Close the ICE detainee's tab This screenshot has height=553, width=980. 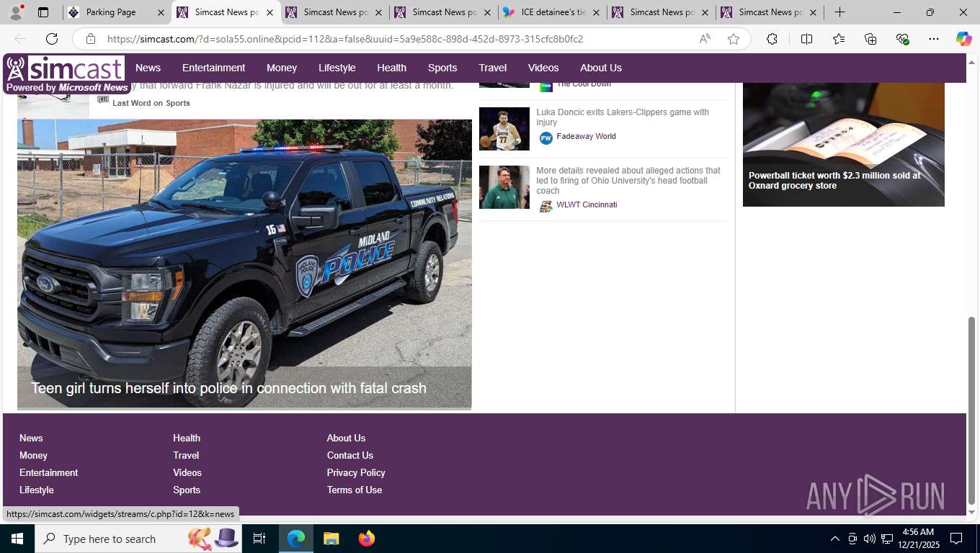tap(596, 12)
